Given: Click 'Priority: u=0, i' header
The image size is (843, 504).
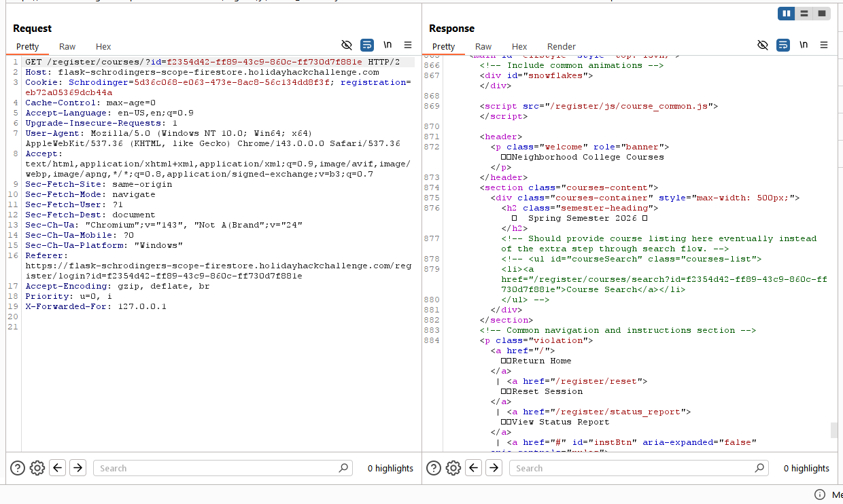Looking at the screenshot, I should (69, 296).
